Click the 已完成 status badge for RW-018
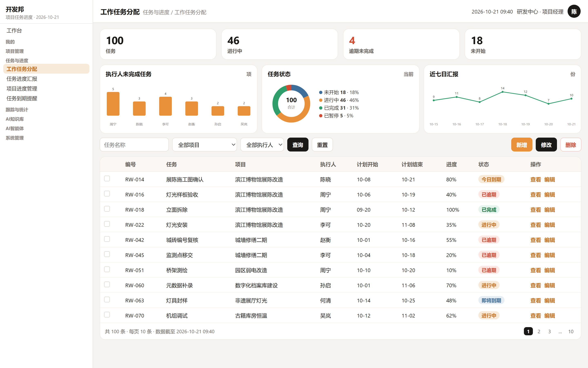The width and height of the screenshot is (588, 368). pos(489,210)
